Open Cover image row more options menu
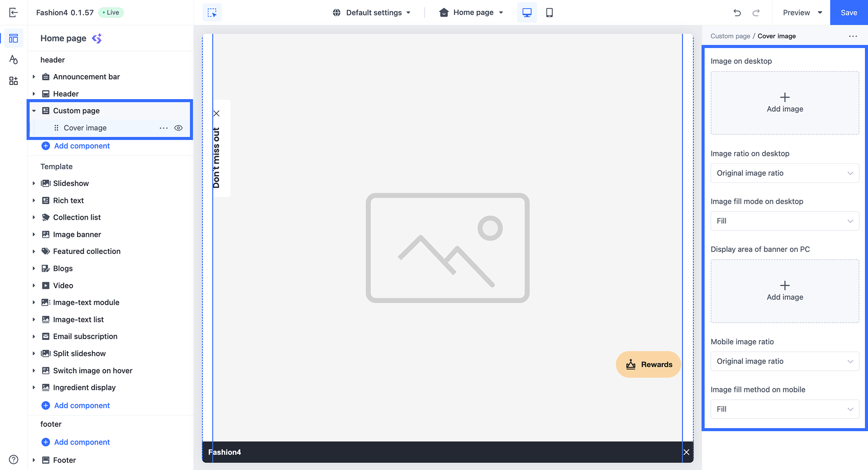 click(x=163, y=128)
